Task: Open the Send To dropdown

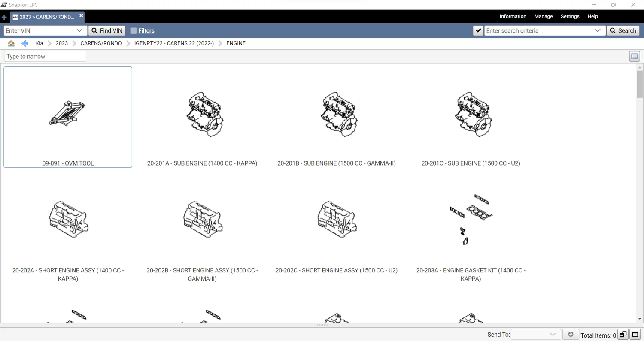Action: pos(552,335)
